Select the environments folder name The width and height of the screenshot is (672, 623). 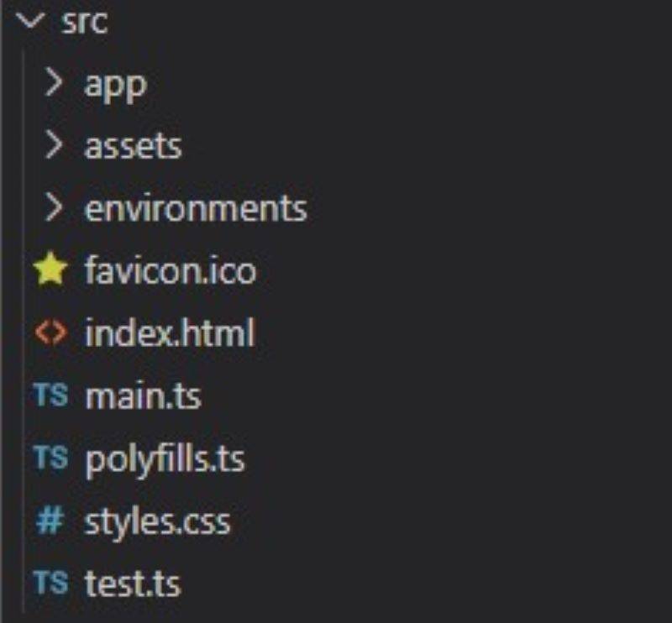click(x=196, y=208)
